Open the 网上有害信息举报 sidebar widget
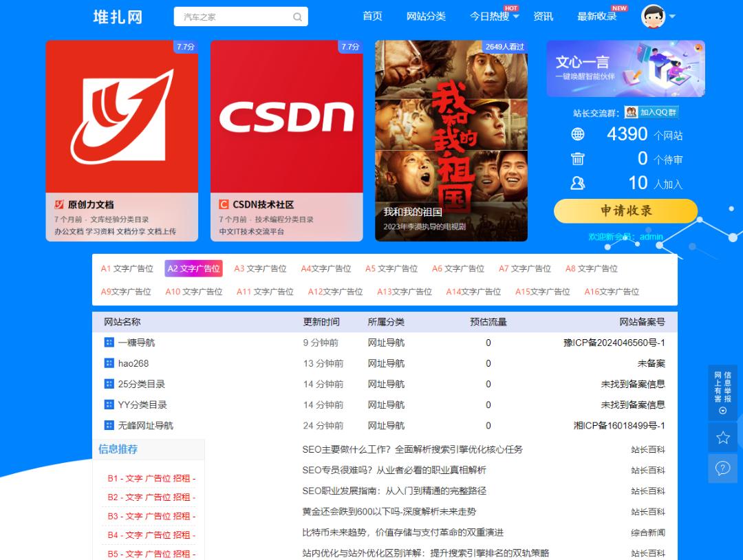This screenshot has height=560, width=743. [x=722, y=393]
